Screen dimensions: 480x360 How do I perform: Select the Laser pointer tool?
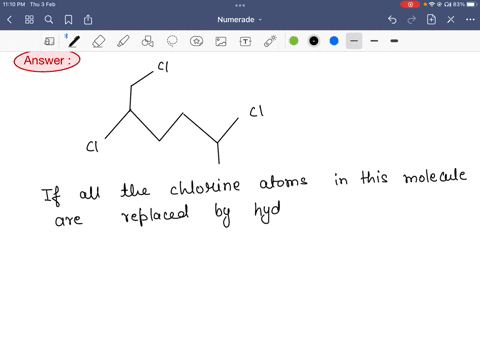click(270, 41)
